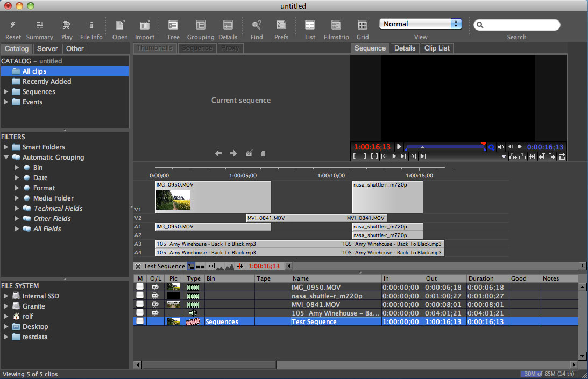Image resolution: width=588 pixels, height=379 pixels.
Task: Click the blue Q icon in the player
Action: point(491,147)
